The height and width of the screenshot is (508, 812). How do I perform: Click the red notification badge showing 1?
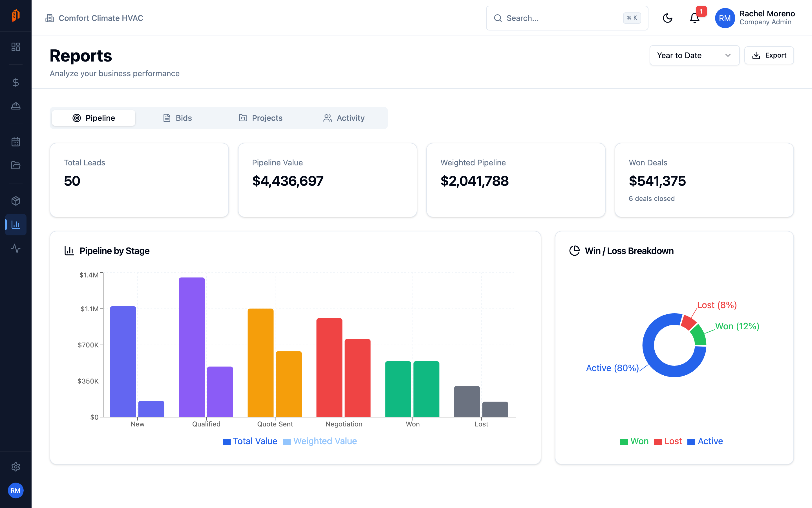pos(701,11)
